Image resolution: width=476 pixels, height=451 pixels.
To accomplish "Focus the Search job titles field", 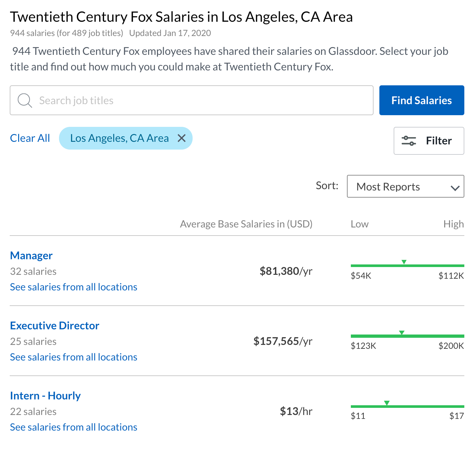I will (x=192, y=100).
